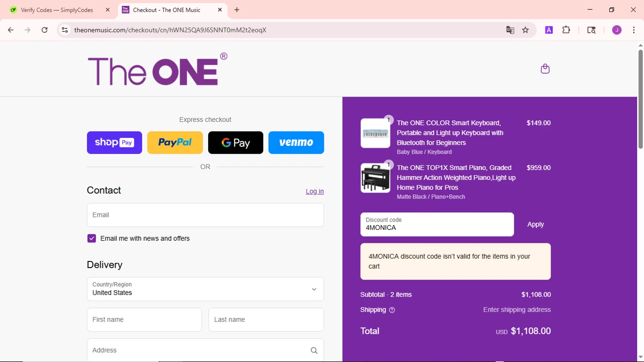Viewport: 644px width, 362px height.
Task: Focus the Email input field
Action: [x=205, y=215]
